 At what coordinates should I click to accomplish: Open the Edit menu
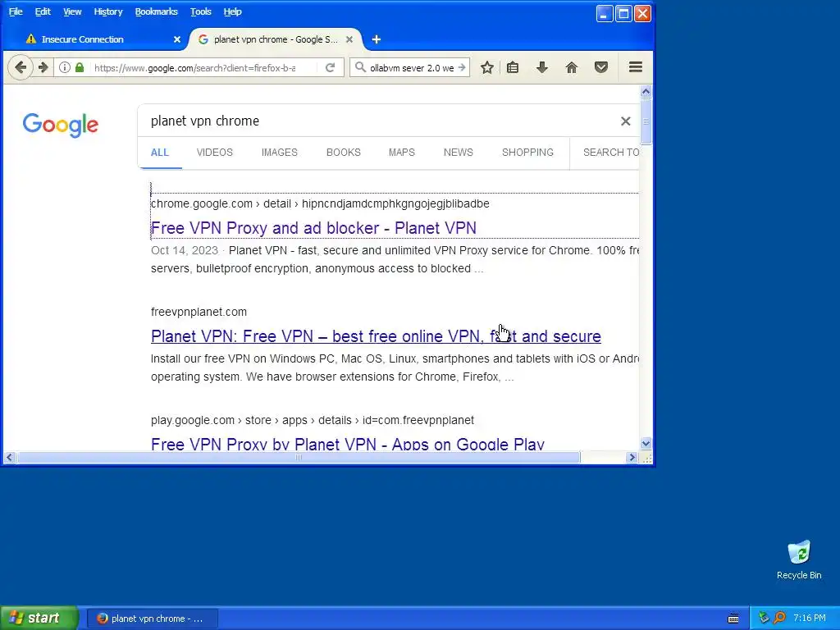[x=43, y=11]
